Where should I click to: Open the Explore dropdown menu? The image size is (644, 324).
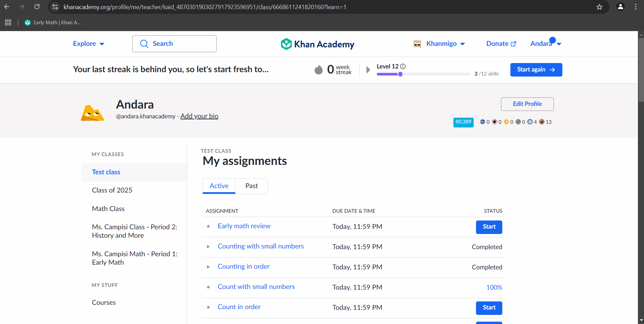click(89, 44)
